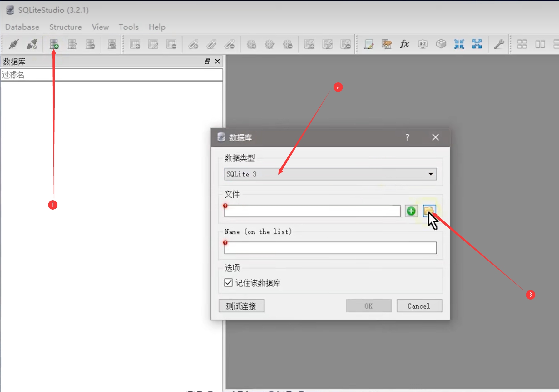Click the Create table toolbar icon

pos(135,44)
